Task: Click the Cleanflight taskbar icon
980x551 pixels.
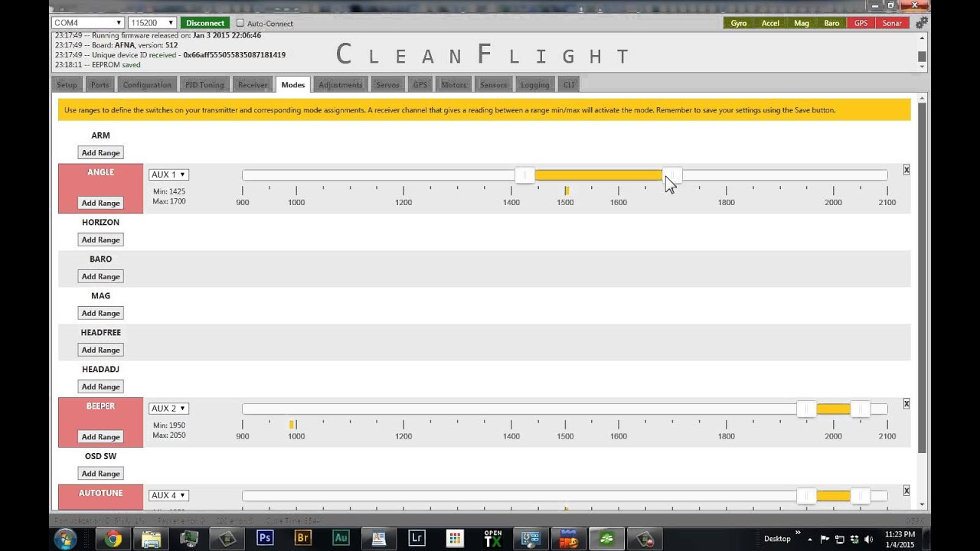Action: coord(606,539)
